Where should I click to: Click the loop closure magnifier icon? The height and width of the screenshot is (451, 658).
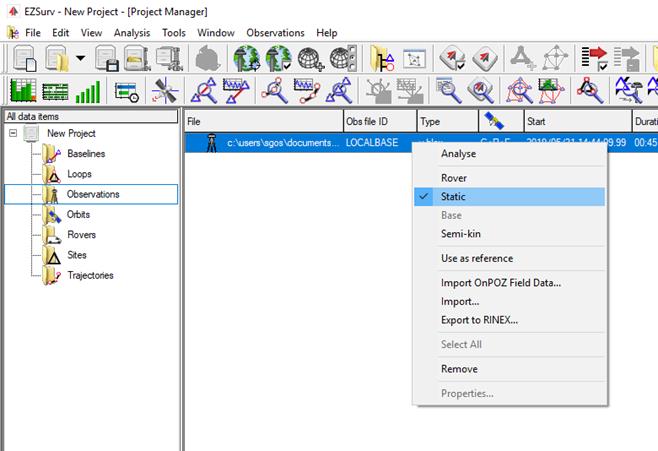pos(590,90)
